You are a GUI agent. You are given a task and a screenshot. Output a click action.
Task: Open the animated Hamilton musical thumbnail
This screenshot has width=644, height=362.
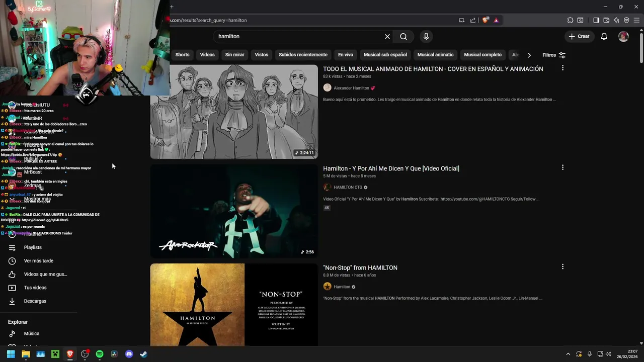tap(234, 112)
